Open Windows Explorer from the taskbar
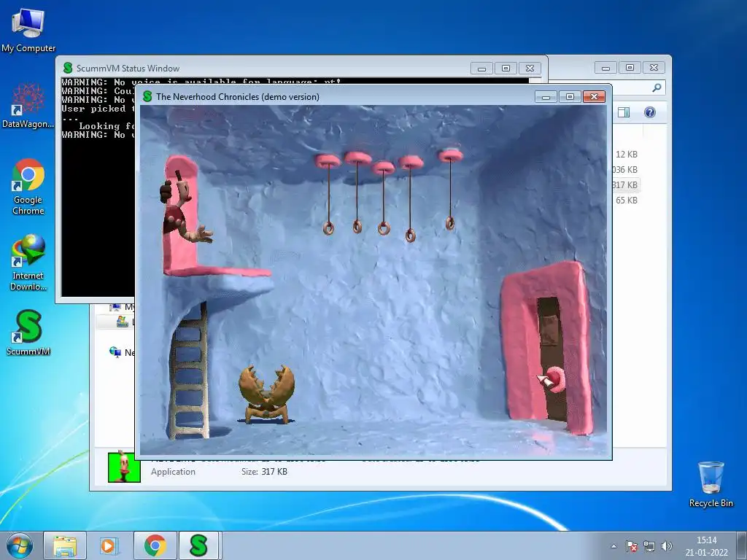 pos(65,545)
